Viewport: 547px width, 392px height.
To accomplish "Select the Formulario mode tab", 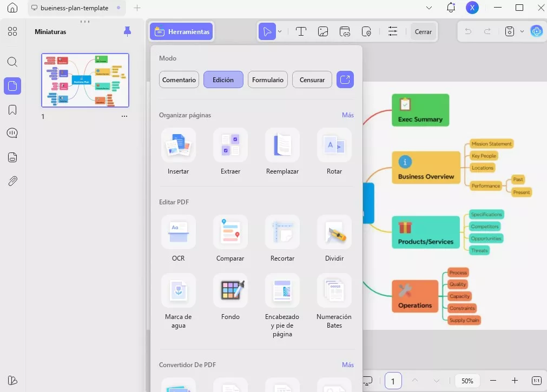I will point(268,79).
